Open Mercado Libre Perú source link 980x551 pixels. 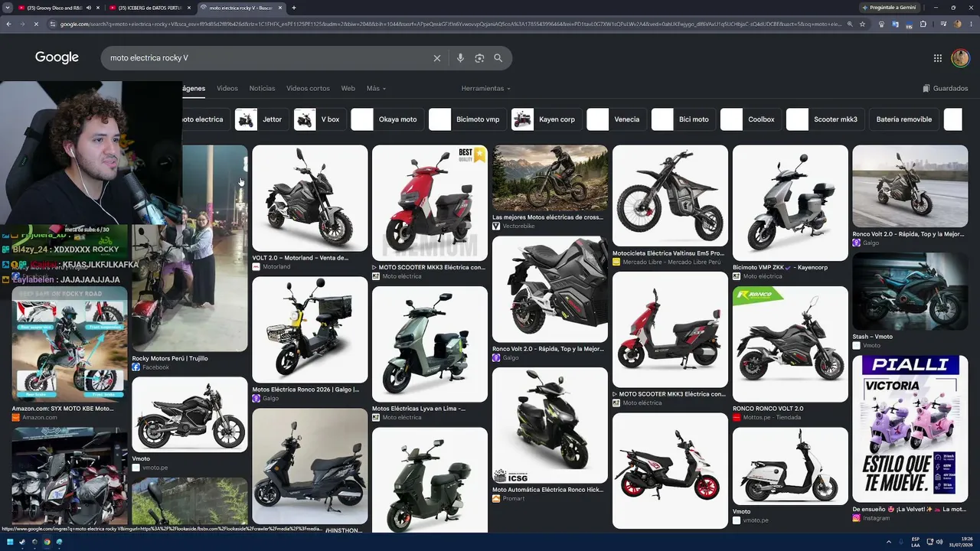click(x=671, y=262)
